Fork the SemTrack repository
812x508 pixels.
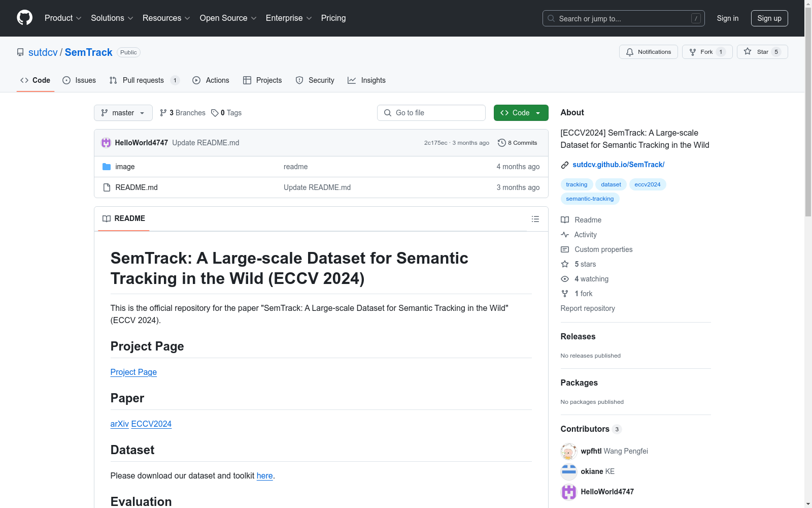coord(707,52)
